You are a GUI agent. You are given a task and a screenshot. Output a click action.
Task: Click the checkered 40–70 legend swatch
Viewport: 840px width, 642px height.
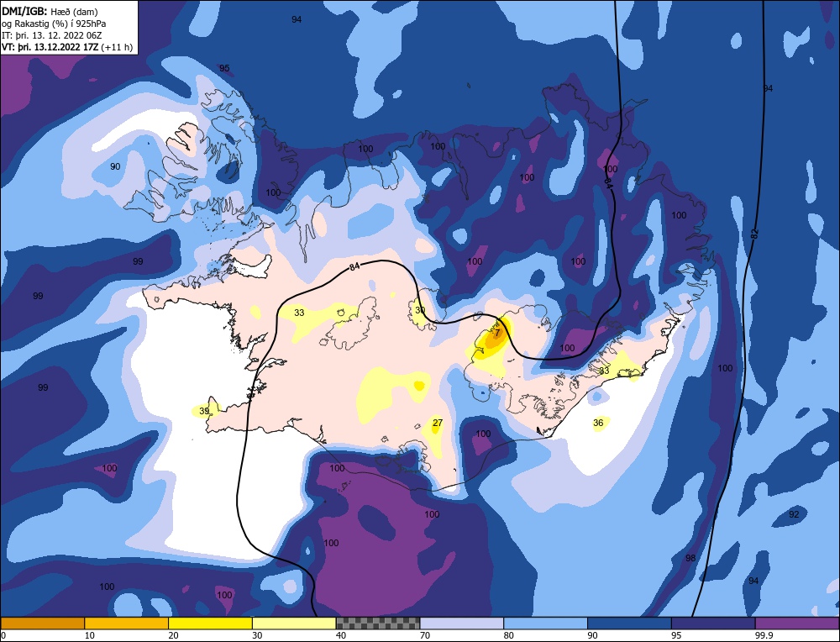(378, 624)
